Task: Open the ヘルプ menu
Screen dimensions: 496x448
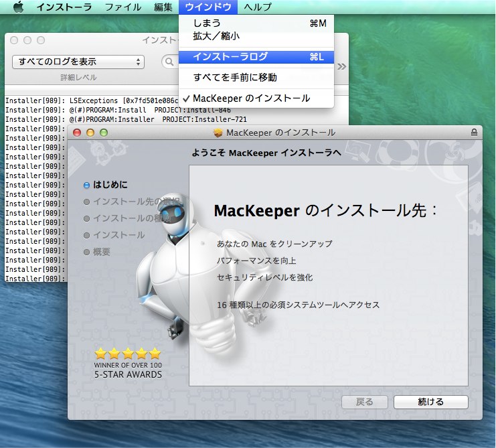Action: pyautogui.click(x=258, y=7)
